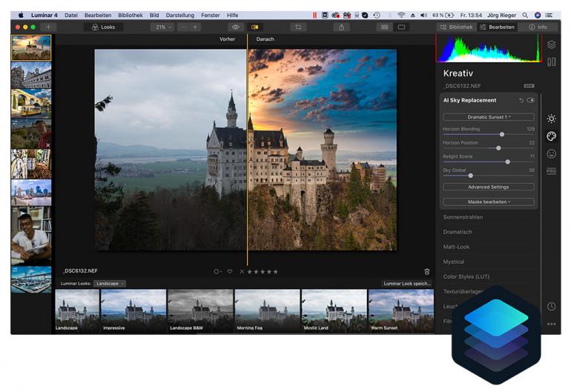Apply the Impressive look thumbnail
The image size is (571, 392).
[133, 310]
